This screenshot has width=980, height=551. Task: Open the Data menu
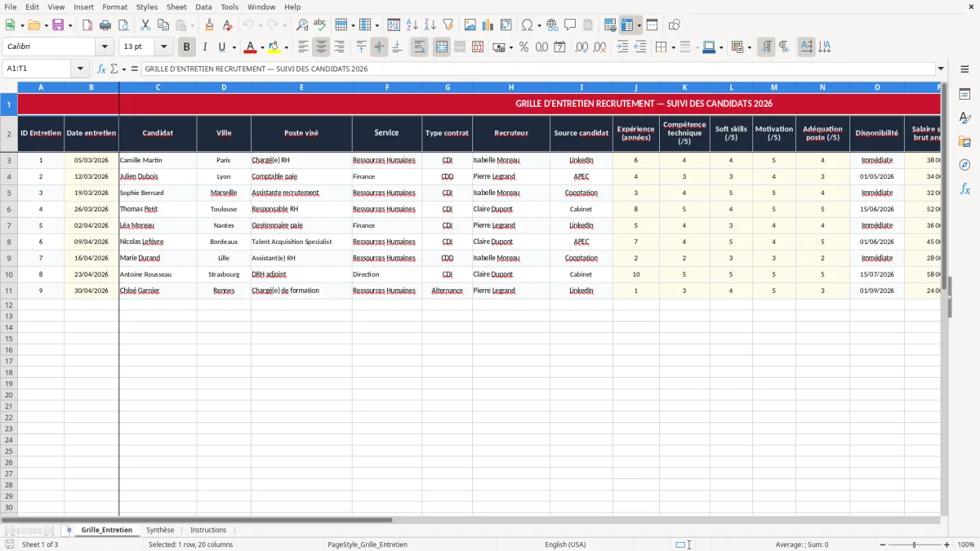pyautogui.click(x=203, y=7)
